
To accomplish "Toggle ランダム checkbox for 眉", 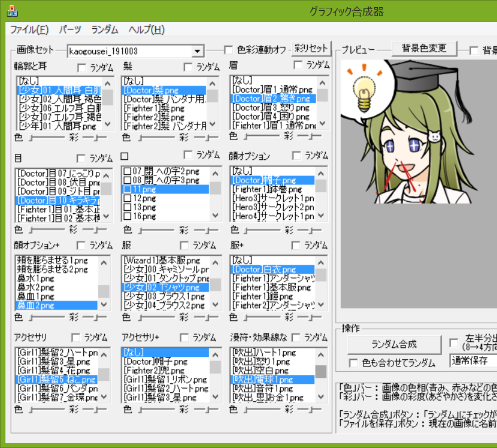I will (x=298, y=65).
